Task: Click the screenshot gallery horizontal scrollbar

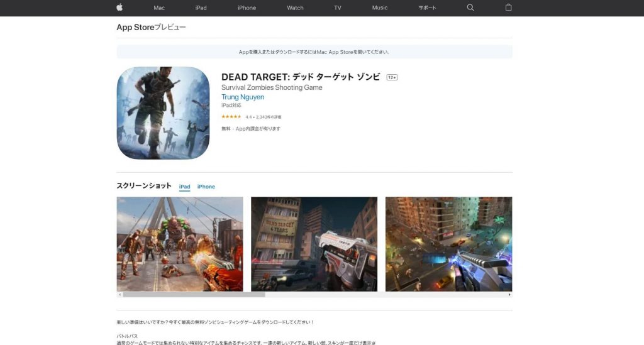Action: click(x=194, y=294)
